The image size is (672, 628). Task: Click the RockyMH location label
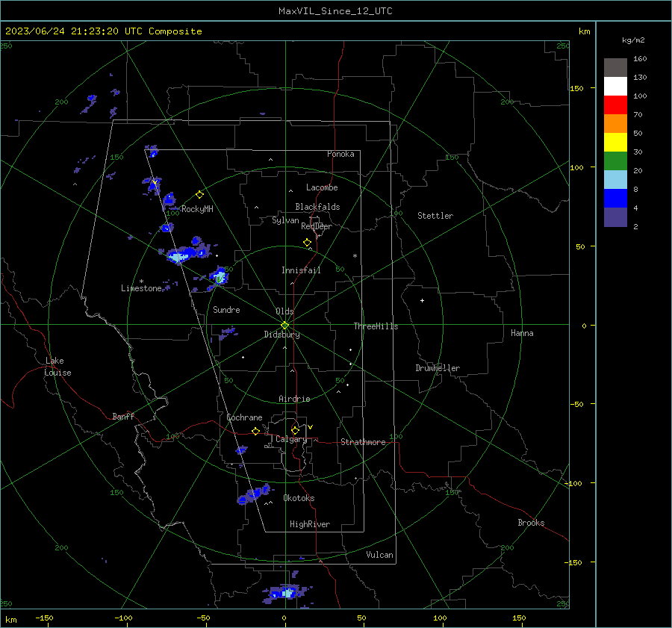pos(197,209)
